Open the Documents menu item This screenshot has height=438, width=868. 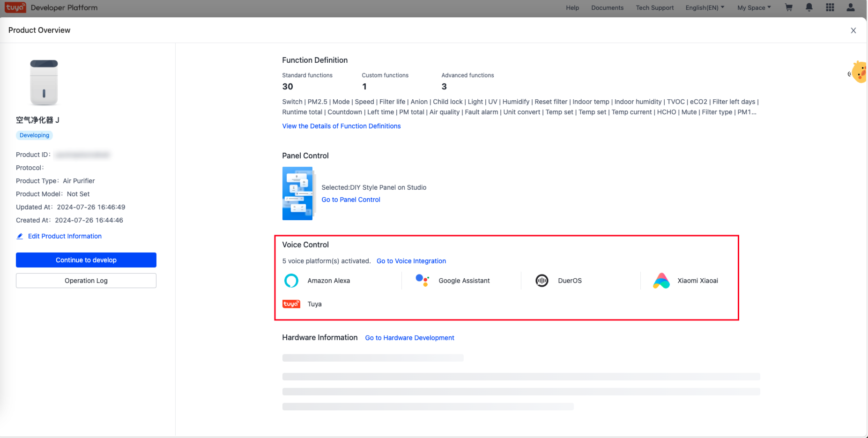(x=607, y=7)
